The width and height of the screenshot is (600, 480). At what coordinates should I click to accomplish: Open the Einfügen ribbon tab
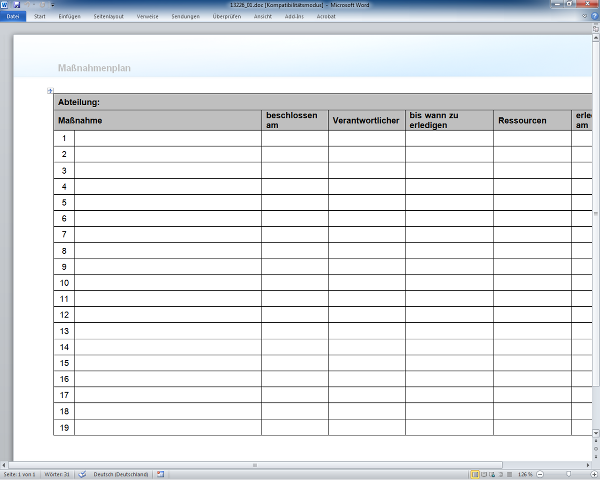(x=70, y=16)
